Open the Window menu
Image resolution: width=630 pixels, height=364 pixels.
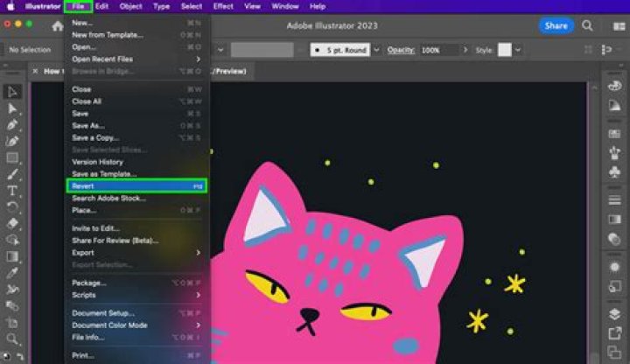click(285, 6)
